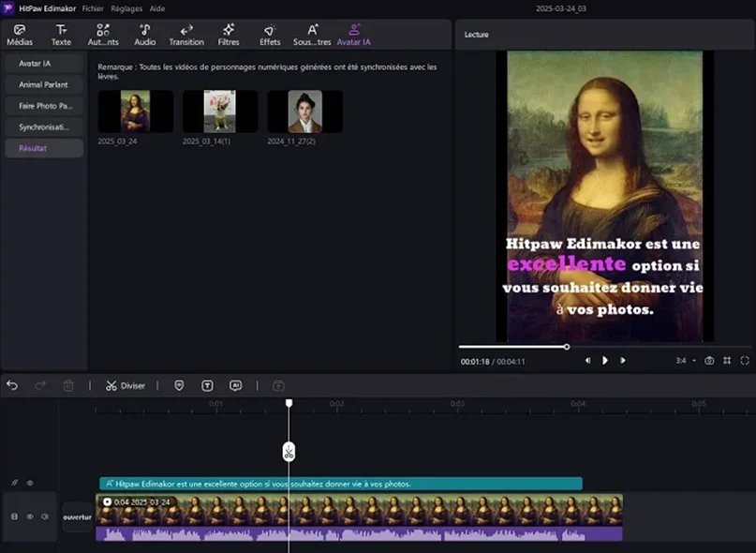Toggle track lock on the subtitle row

click(x=14, y=483)
